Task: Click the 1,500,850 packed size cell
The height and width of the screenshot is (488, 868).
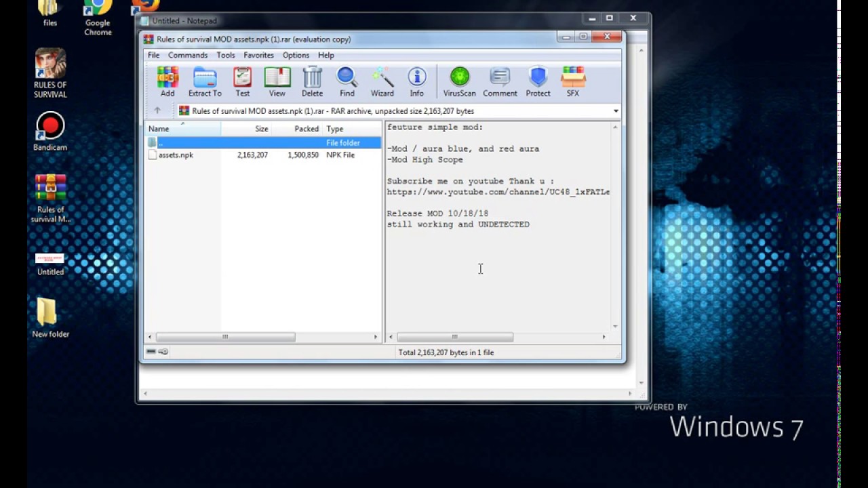Action: pyautogui.click(x=303, y=155)
